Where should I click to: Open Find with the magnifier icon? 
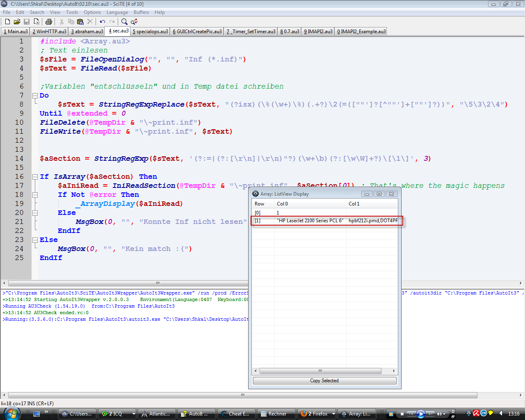pos(124,22)
